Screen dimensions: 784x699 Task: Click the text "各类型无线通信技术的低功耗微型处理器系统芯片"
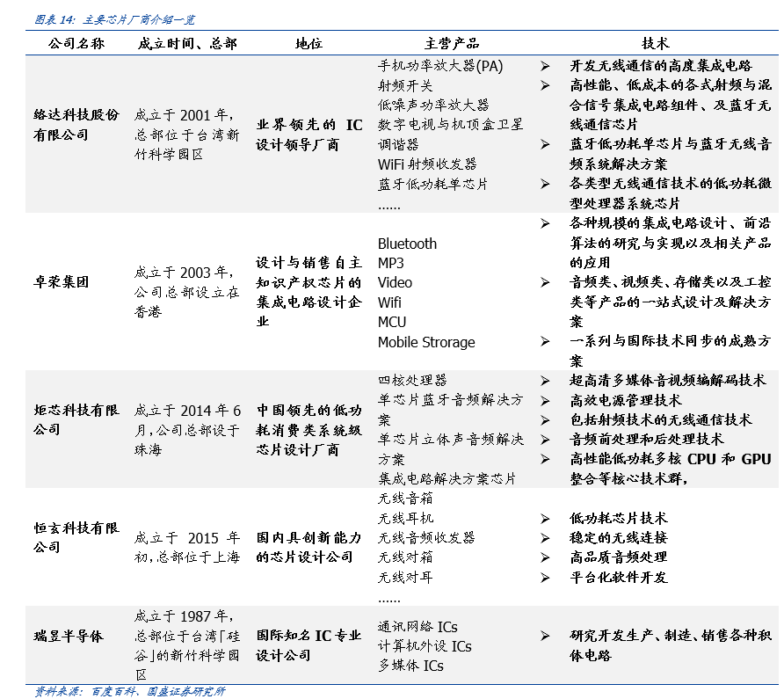point(670,193)
